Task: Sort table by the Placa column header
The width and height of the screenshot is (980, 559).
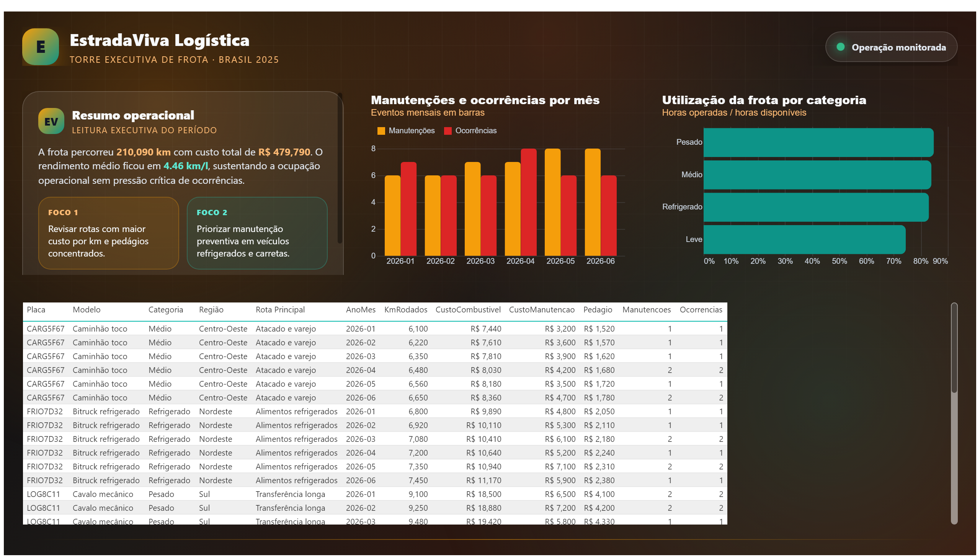Action: tap(36, 310)
